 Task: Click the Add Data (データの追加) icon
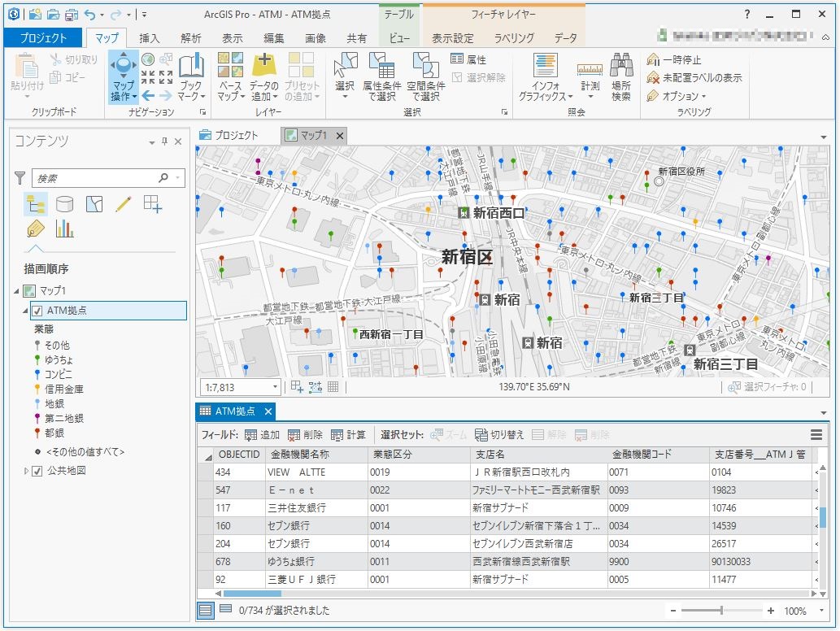263,64
